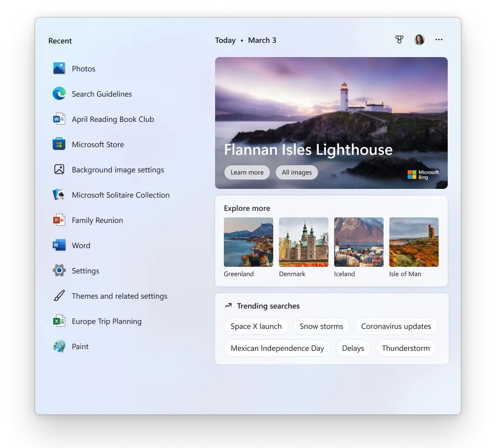Viewport: 496px width, 448px height.
Task: Open the Word document icon for April Reading Book Club
Action: pyautogui.click(x=59, y=119)
